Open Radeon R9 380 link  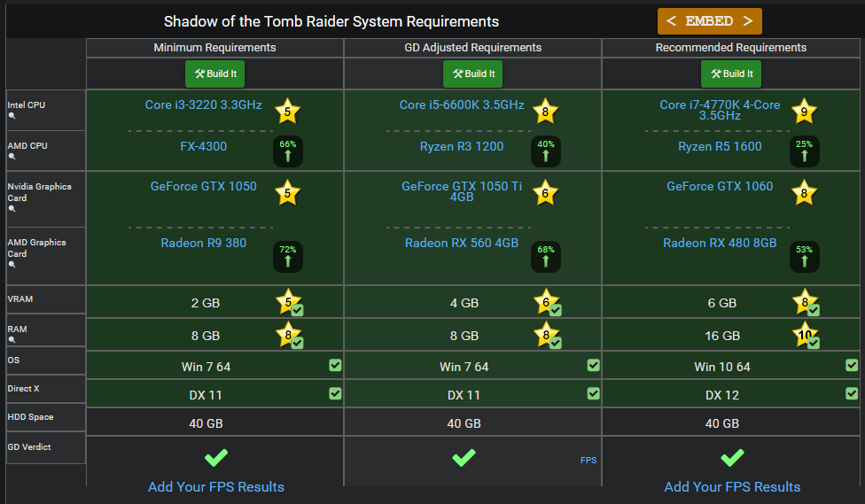(204, 243)
